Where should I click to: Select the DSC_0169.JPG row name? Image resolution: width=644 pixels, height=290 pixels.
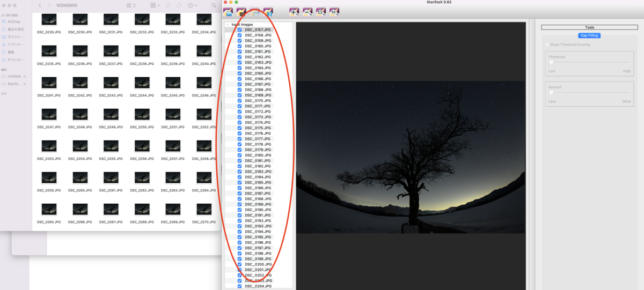click(x=258, y=95)
